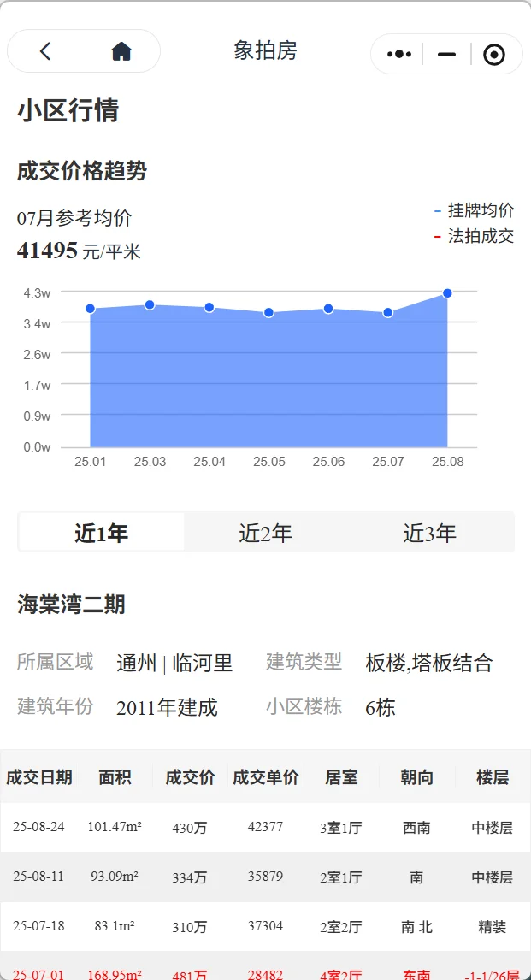Viewport: 531px width, 980px height.
Task: Click the 居室 column header
Action: 341,776
